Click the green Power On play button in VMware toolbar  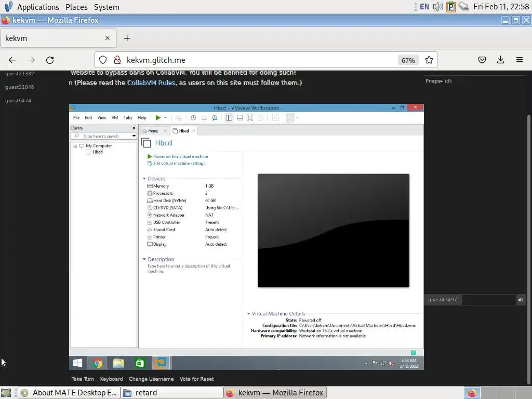[x=158, y=118]
